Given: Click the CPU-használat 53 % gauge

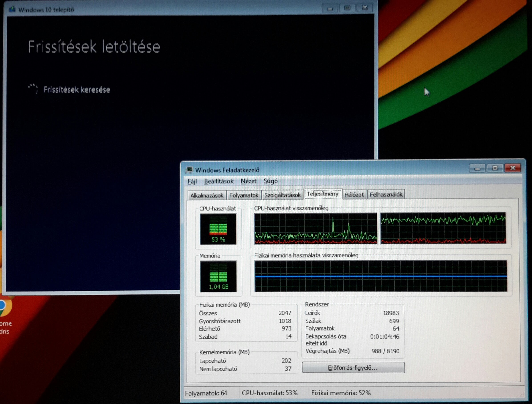Looking at the screenshot, I should (x=218, y=229).
